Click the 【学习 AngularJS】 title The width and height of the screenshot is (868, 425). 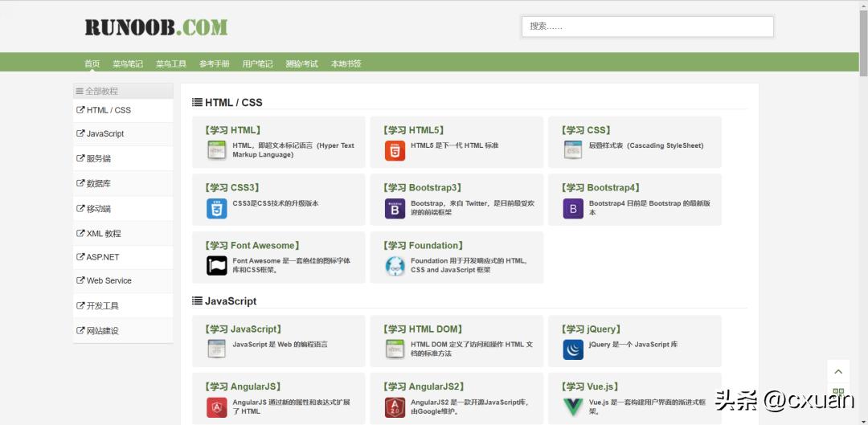coord(244,386)
